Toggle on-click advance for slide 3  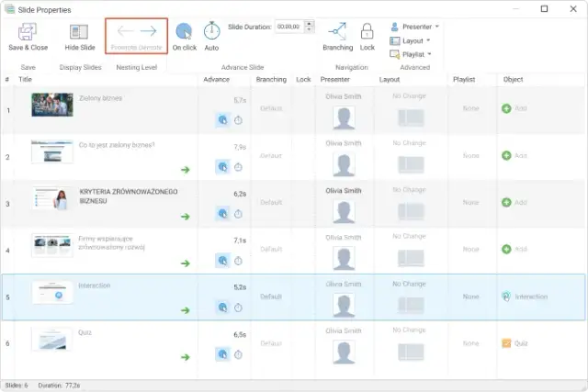tap(222, 213)
